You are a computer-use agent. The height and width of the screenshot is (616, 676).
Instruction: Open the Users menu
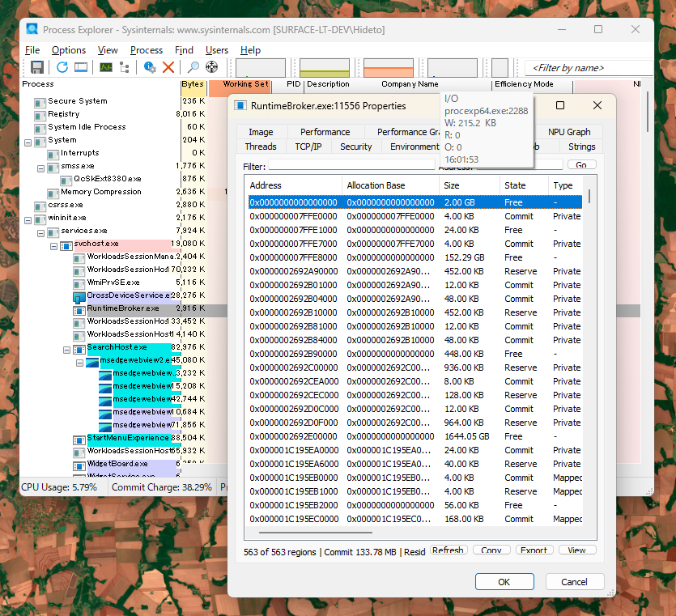[x=216, y=50]
